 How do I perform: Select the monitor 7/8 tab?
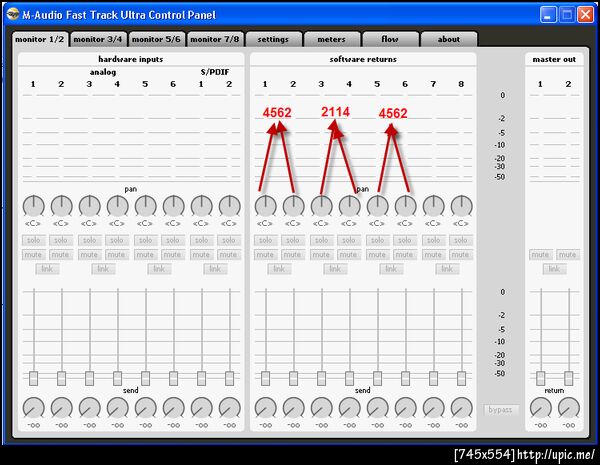215,39
